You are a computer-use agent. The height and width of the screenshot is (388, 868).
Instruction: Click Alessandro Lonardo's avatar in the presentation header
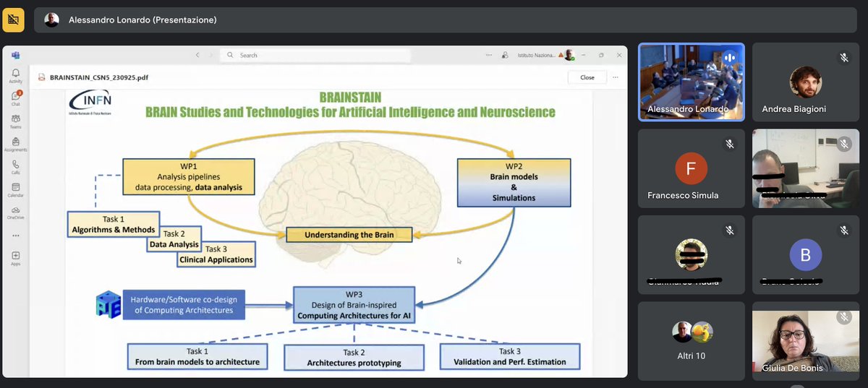pos(51,20)
